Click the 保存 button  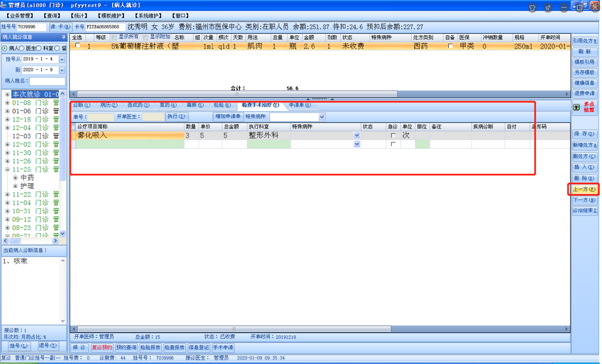pos(585,134)
